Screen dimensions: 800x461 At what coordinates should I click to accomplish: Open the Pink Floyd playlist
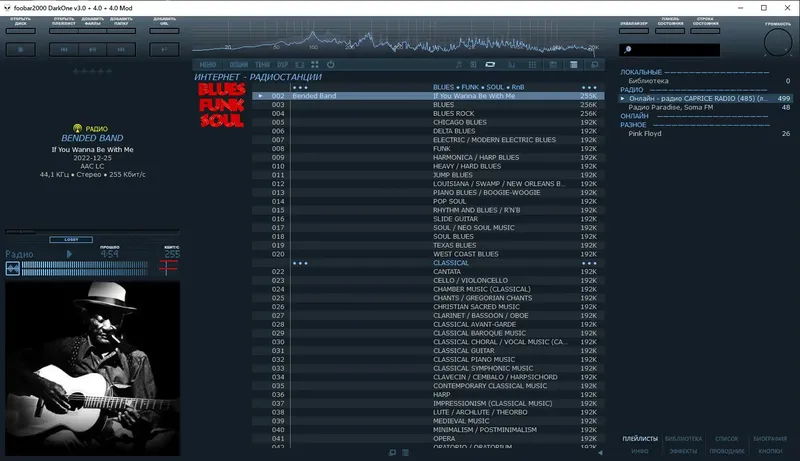click(706, 134)
